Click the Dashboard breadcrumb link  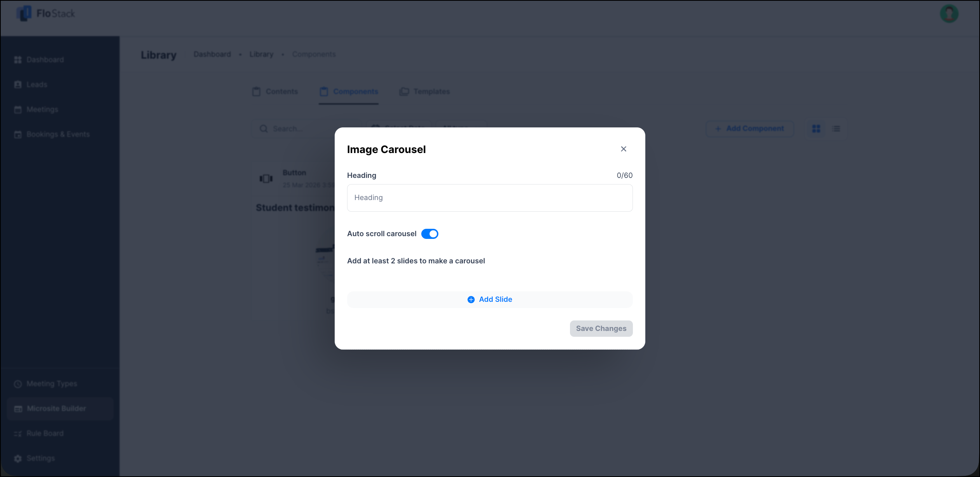(x=212, y=54)
